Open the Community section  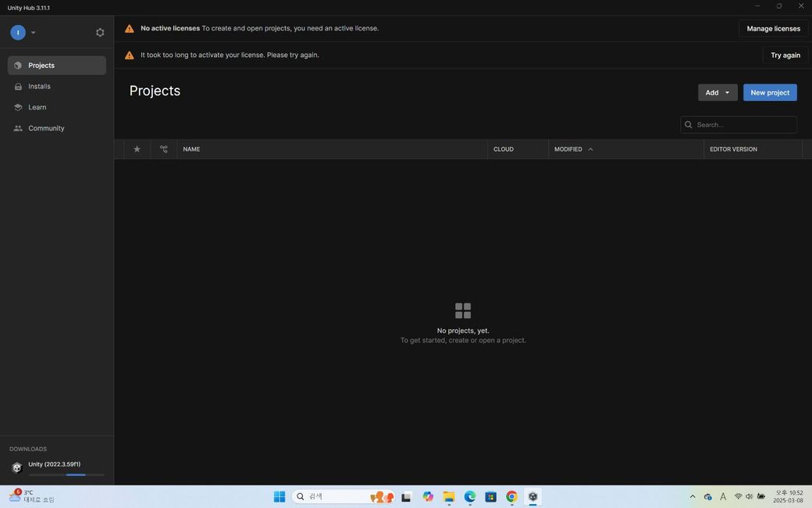coord(46,128)
